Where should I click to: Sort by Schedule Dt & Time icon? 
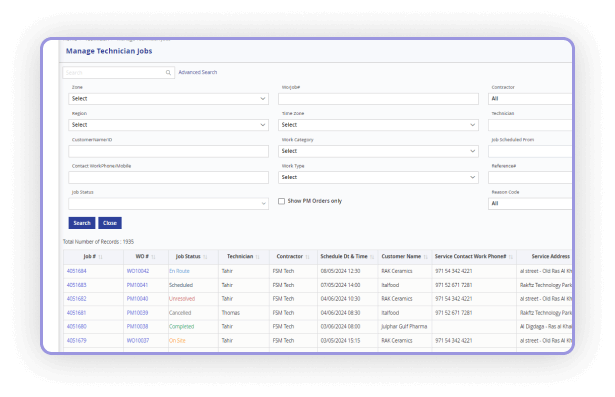point(372,257)
